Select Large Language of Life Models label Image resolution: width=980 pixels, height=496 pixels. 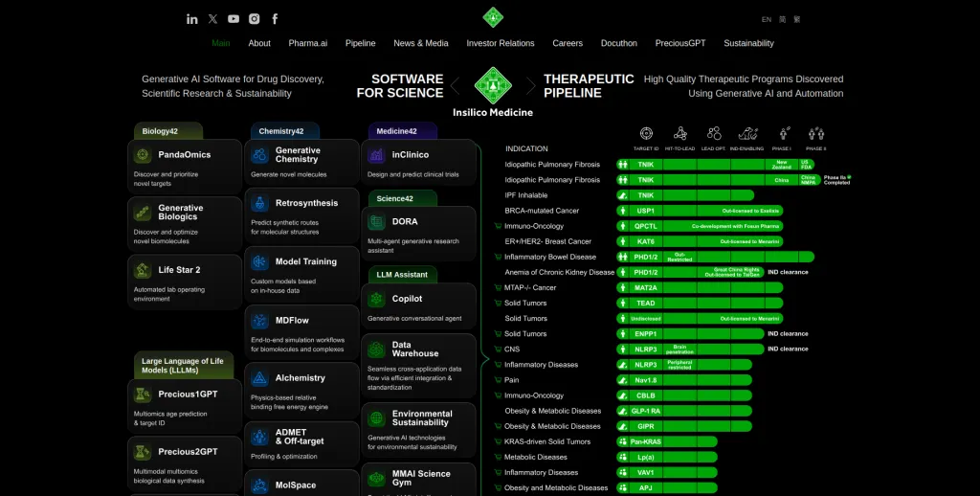pyautogui.click(x=183, y=365)
